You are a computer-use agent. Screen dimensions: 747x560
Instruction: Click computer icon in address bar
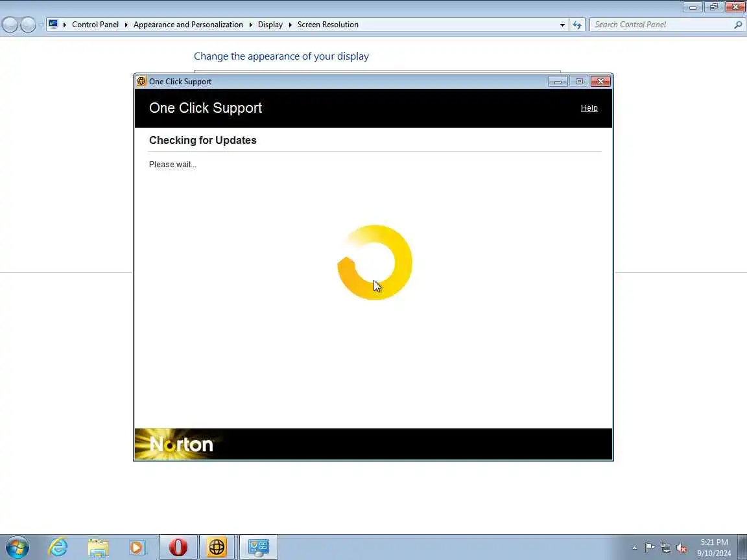[x=53, y=24]
